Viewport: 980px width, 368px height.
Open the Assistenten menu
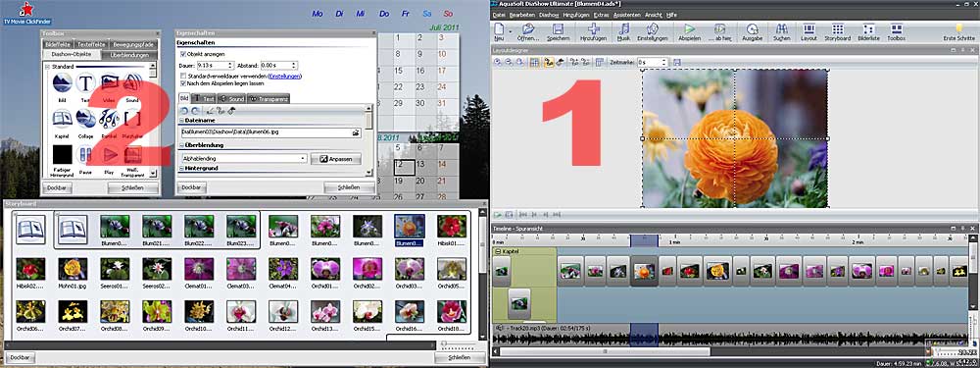coord(627,14)
